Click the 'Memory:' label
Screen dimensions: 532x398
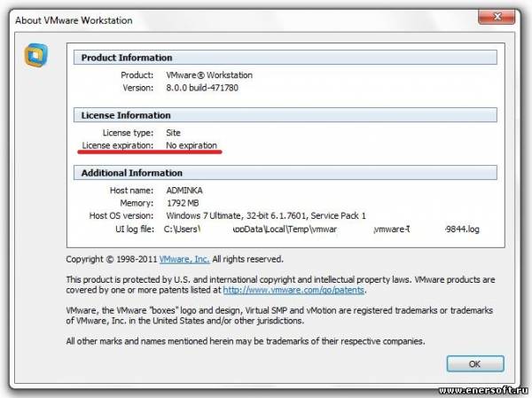137,203
